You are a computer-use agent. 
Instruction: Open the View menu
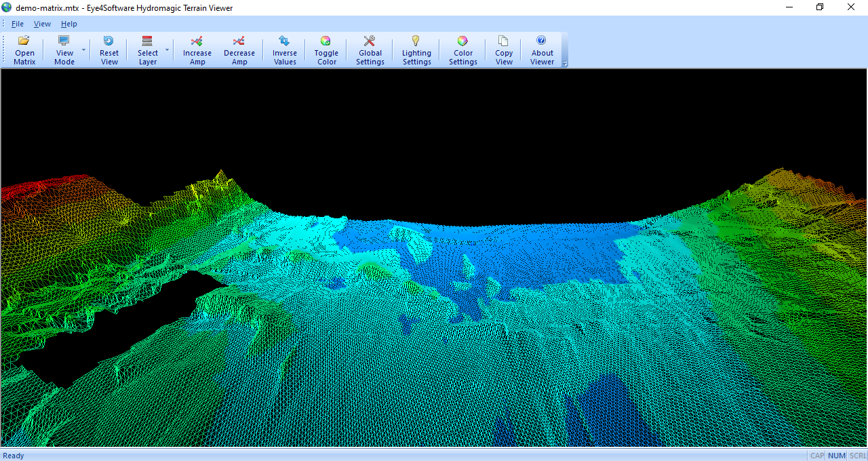click(x=42, y=23)
